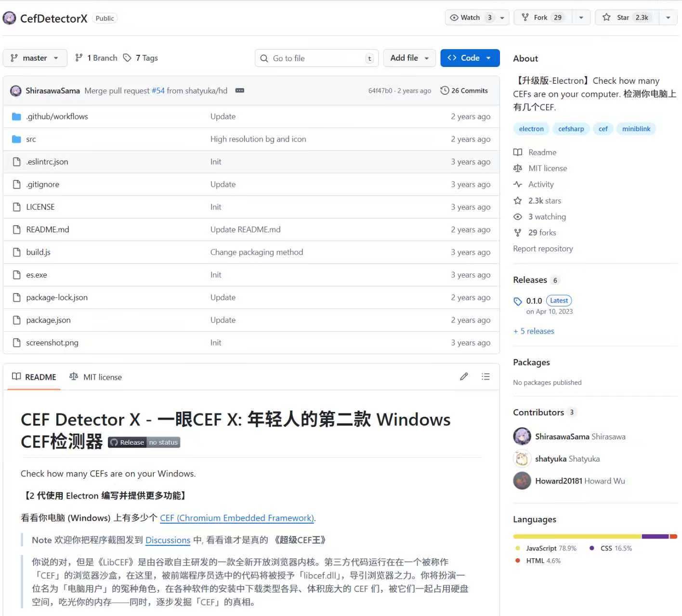Open the Add file dropdown
Viewport: 682px width, 616px height.
coord(409,58)
